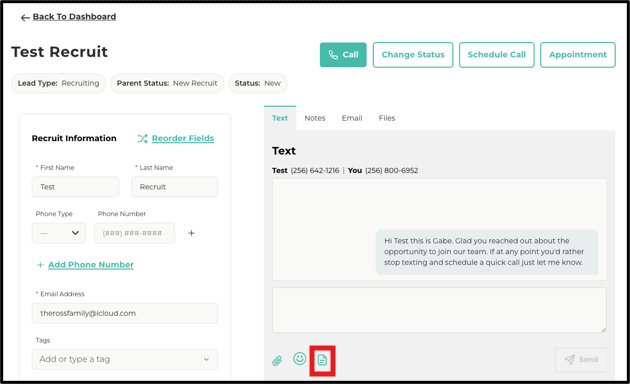The image size is (630, 384).
Task: Focus the Email Address field
Action: click(x=125, y=313)
